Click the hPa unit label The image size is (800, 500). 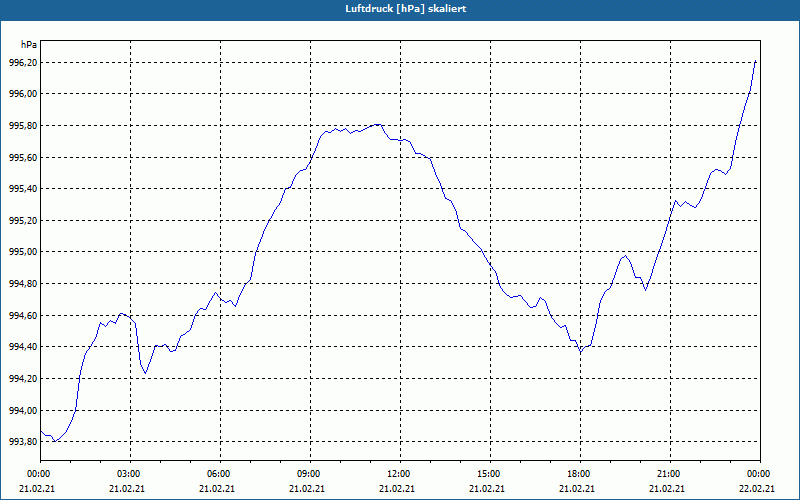(29, 45)
